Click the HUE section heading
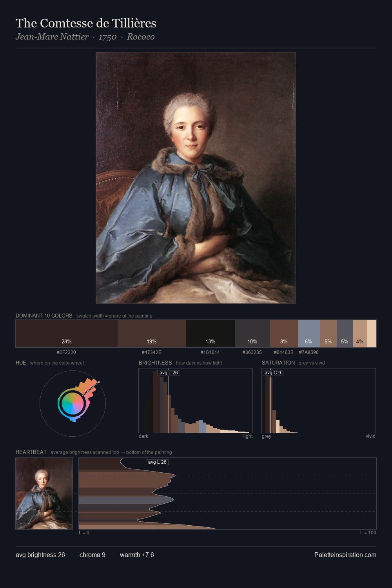 coord(21,363)
